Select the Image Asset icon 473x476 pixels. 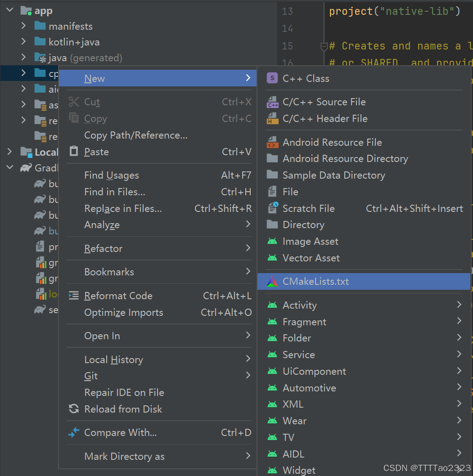coord(272,241)
